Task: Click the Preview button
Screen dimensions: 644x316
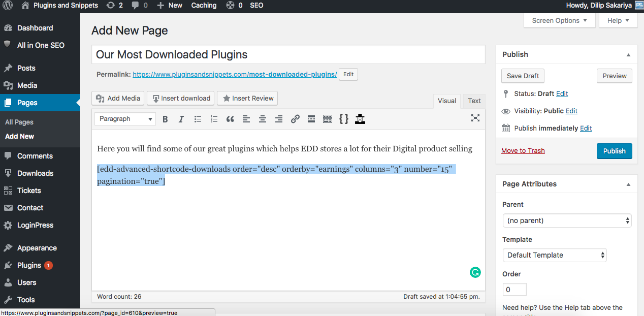Action: (x=615, y=76)
